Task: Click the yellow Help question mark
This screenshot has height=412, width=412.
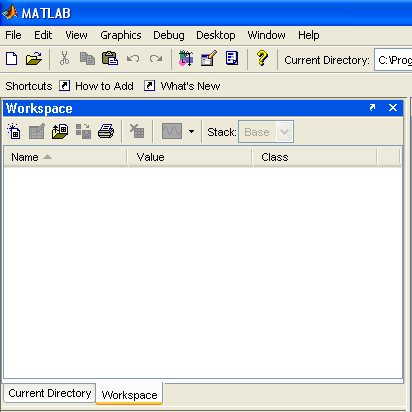Action: [262, 58]
